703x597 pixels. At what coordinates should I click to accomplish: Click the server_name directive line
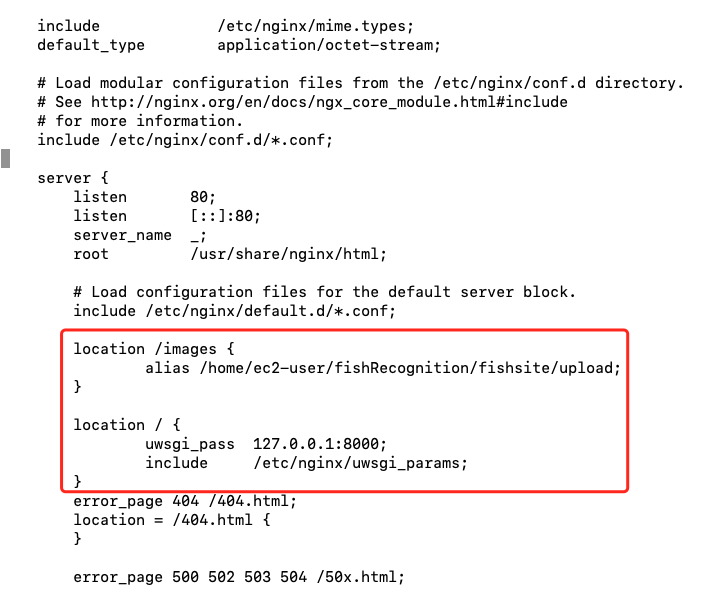pyautogui.click(x=140, y=235)
